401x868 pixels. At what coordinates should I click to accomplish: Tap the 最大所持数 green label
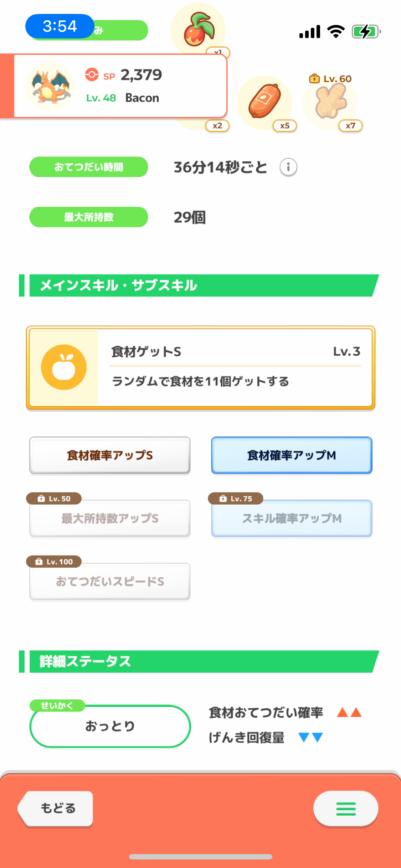88,217
